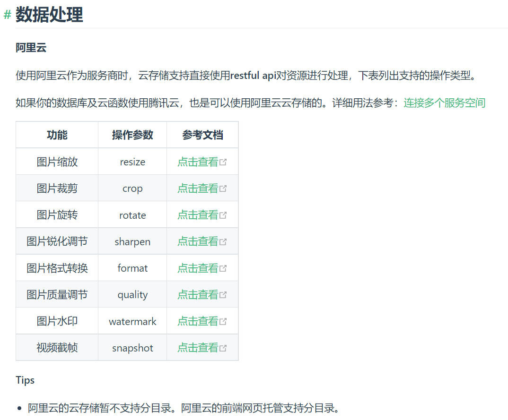Click the rotate parameter cell

132,215
